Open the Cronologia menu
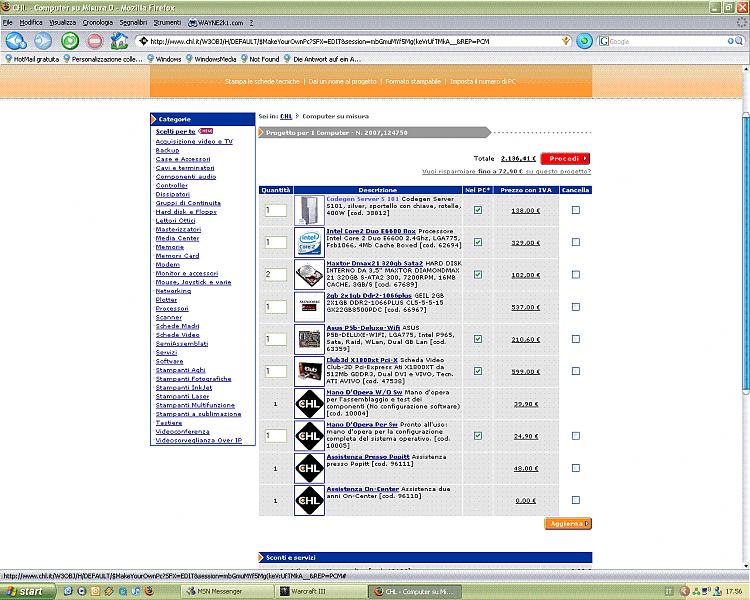 click(98, 22)
